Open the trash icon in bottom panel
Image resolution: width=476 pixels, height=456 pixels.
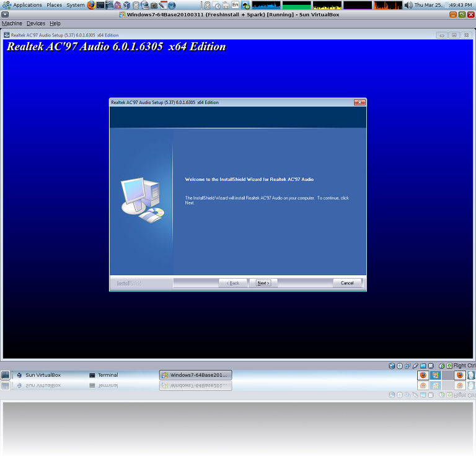coord(471,375)
